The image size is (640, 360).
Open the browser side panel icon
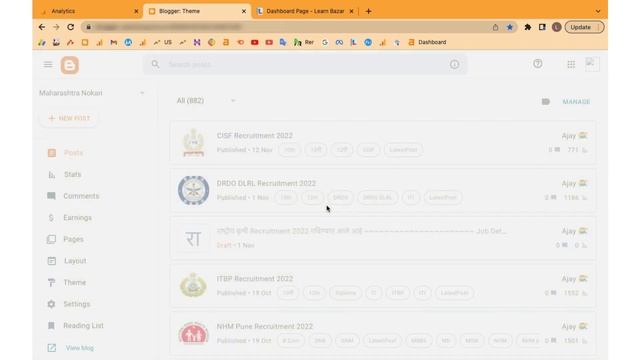click(542, 27)
